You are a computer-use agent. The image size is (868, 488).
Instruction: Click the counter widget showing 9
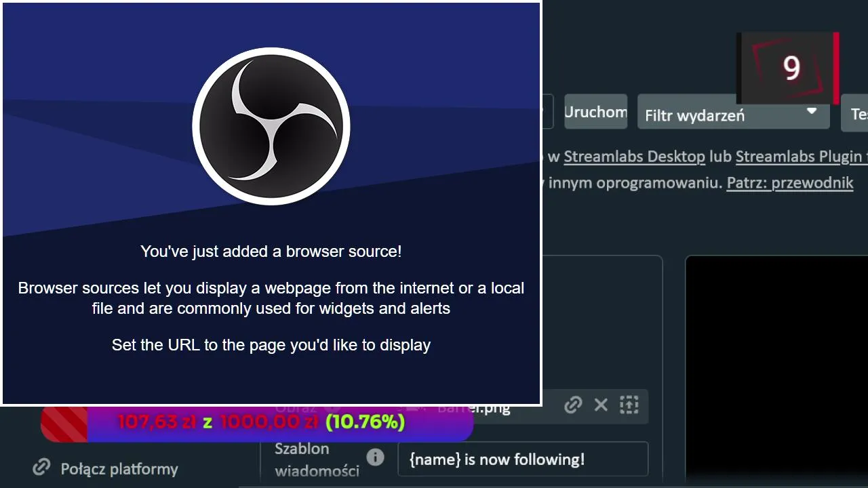(x=788, y=68)
